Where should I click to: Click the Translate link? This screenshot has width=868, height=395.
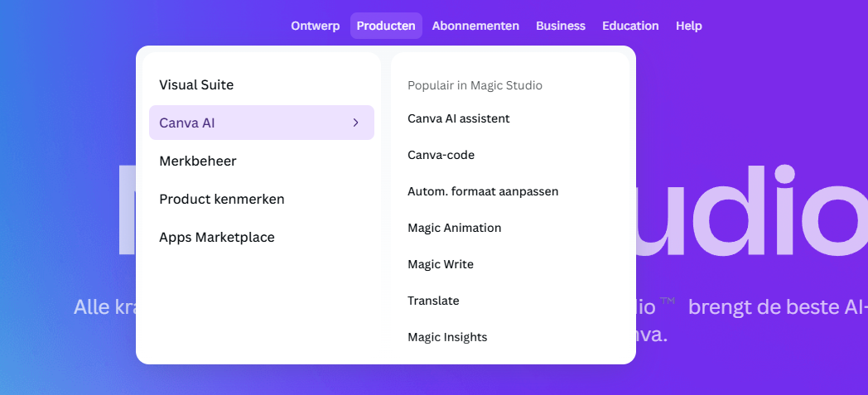point(433,301)
